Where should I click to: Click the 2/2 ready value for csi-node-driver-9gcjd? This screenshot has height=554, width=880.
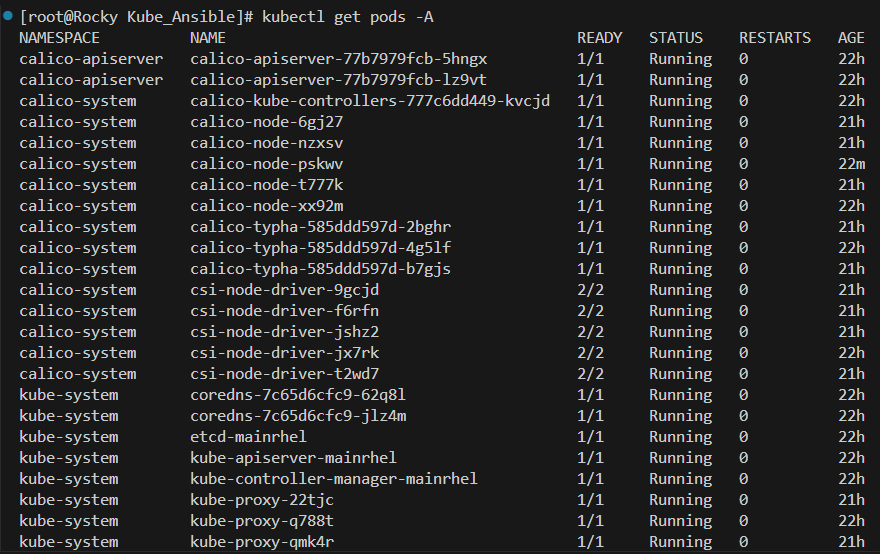click(590, 290)
